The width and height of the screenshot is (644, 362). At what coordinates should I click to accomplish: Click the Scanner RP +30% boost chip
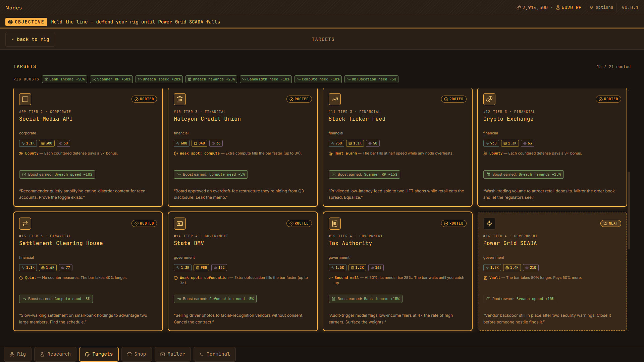(x=111, y=79)
